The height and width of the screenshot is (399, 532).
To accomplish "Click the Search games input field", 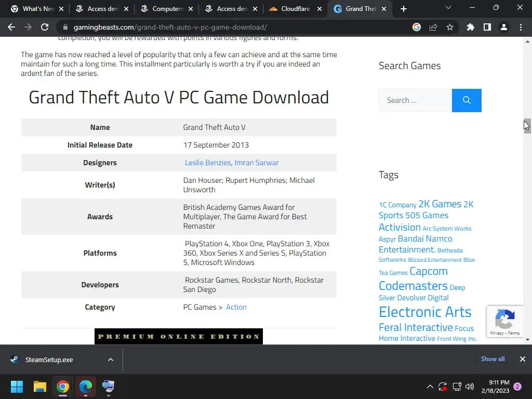I will (415, 100).
